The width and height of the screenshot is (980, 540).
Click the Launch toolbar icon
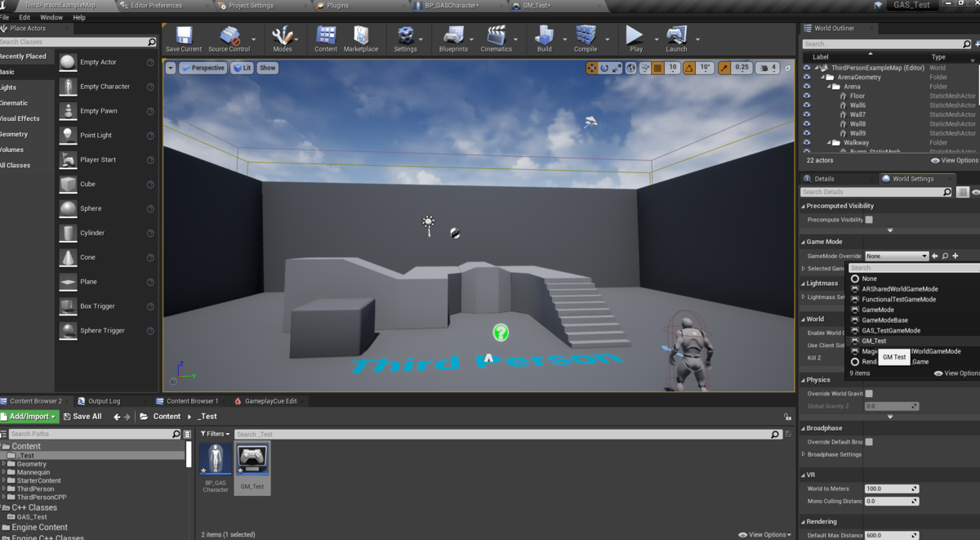(x=676, y=38)
